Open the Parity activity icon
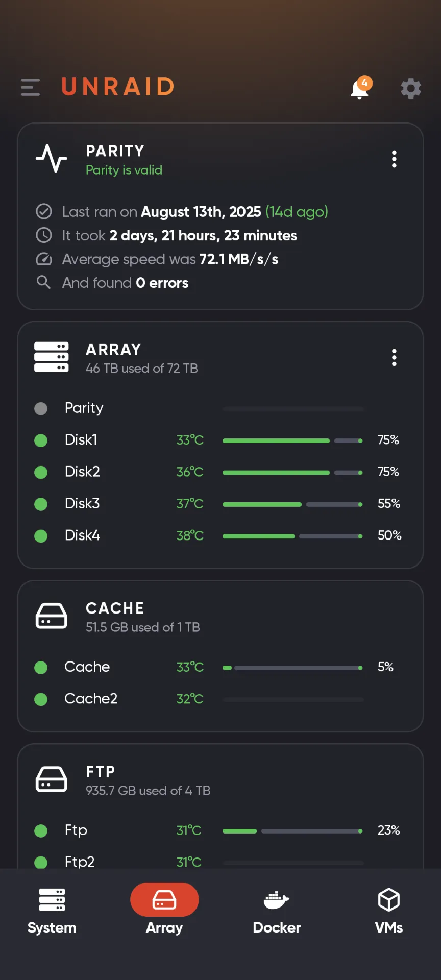The height and width of the screenshot is (980, 441). tap(52, 159)
